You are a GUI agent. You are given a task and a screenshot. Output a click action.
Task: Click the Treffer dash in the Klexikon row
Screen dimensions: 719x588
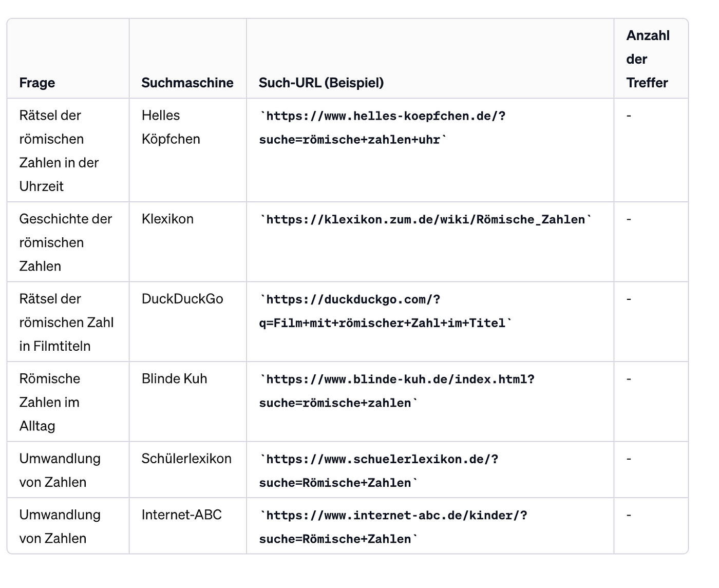629,219
